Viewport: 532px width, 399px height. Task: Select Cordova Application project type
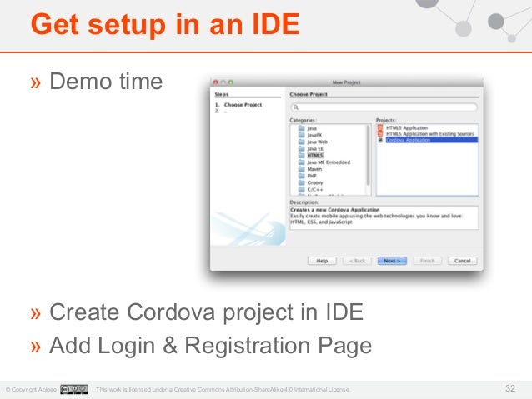[x=432, y=140]
